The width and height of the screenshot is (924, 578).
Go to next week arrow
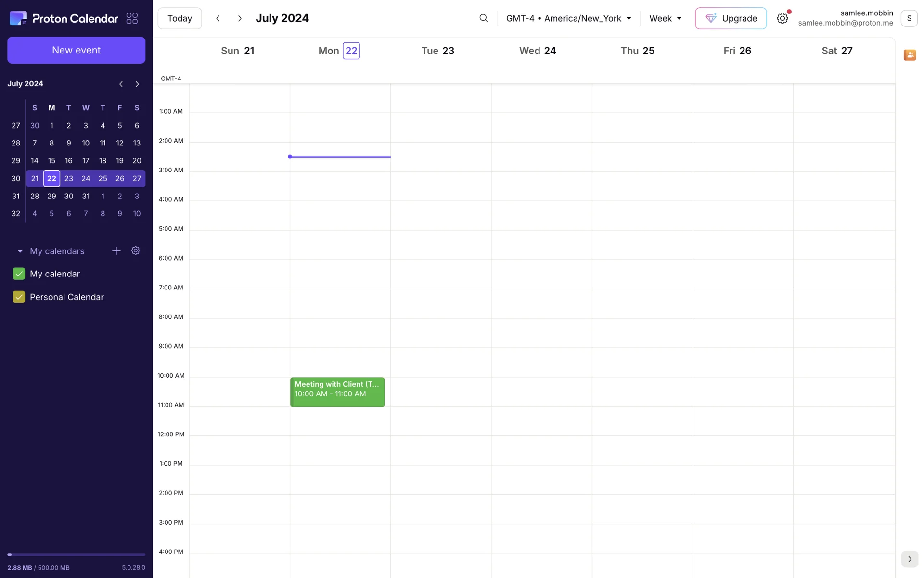[240, 18]
